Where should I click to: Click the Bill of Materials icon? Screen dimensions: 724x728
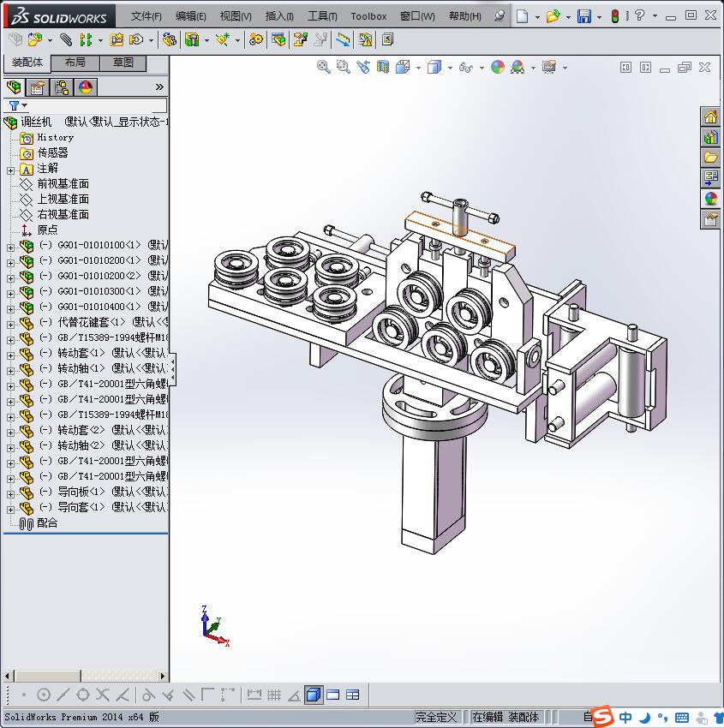[279, 40]
